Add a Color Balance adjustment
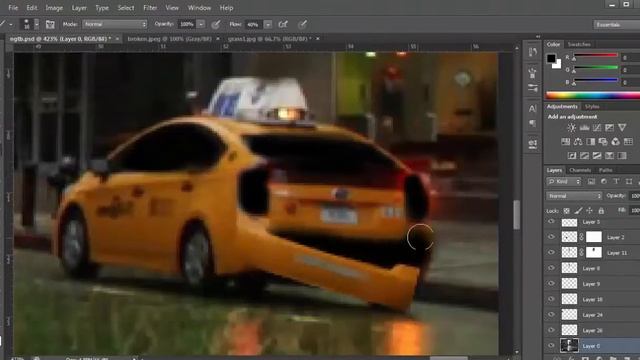The image size is (640, 360). coord(578,142)
